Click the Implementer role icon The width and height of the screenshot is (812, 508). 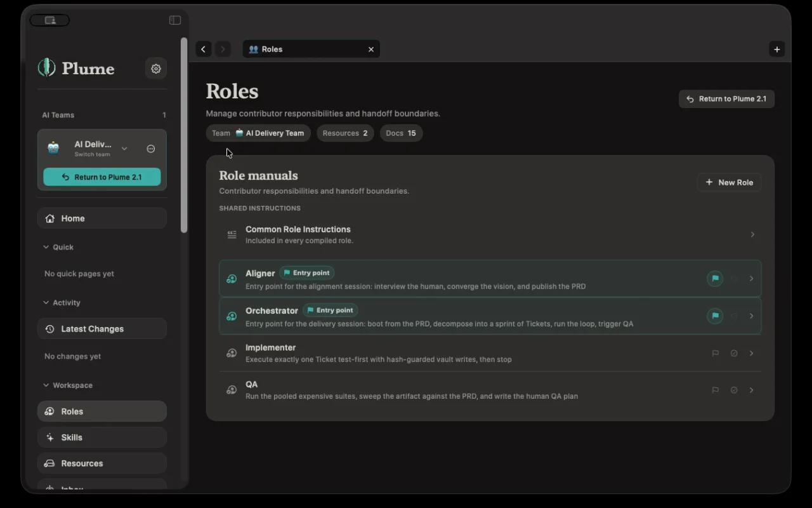coord(232,353)
